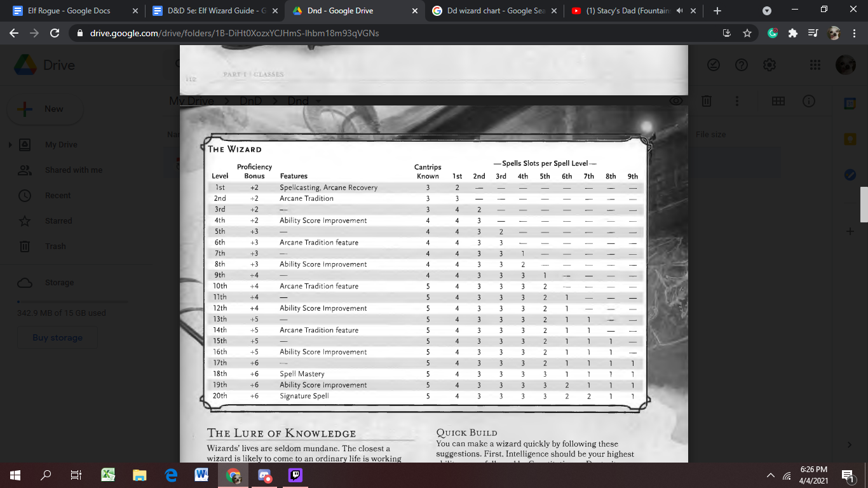Click the DnD breadcrumb folder
Viewport: 868px width, 488px height.
251,101
